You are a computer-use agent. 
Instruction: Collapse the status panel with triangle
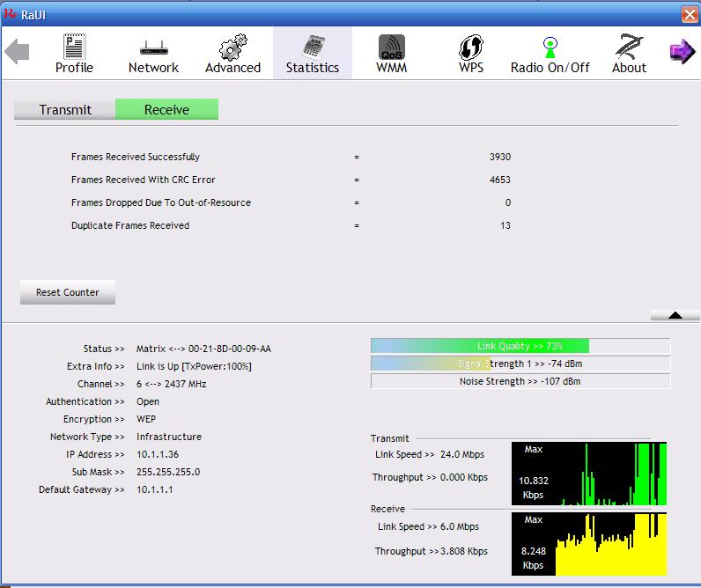coord(675,315)
